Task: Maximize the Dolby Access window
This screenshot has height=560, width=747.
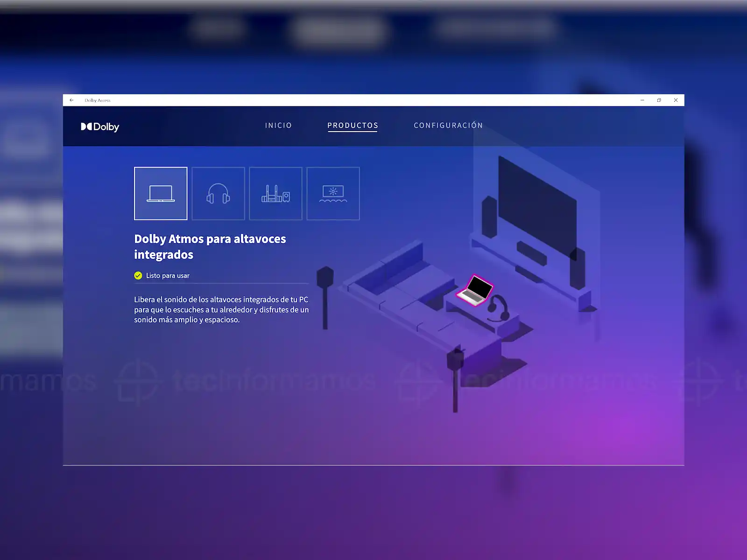Action: 659,100
